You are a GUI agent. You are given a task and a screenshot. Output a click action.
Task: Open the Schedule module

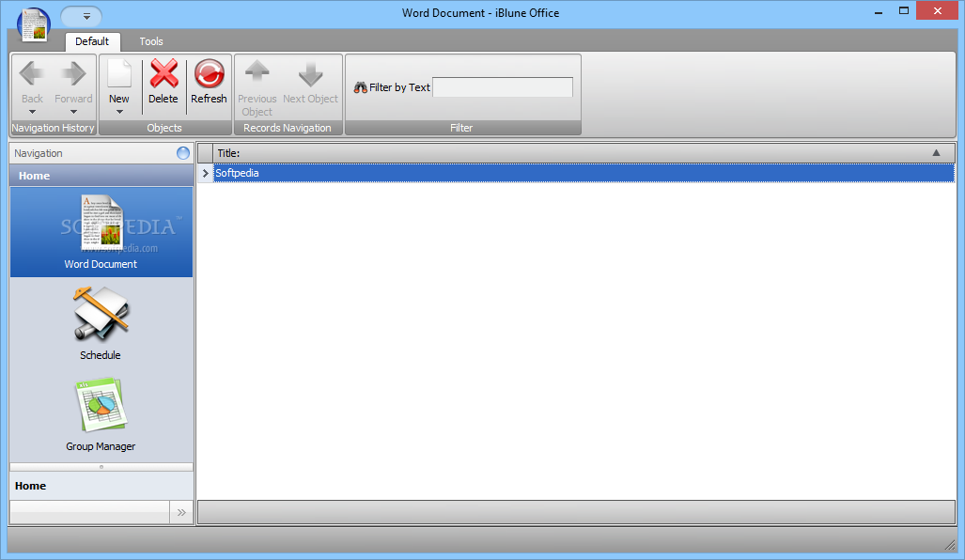101,323
